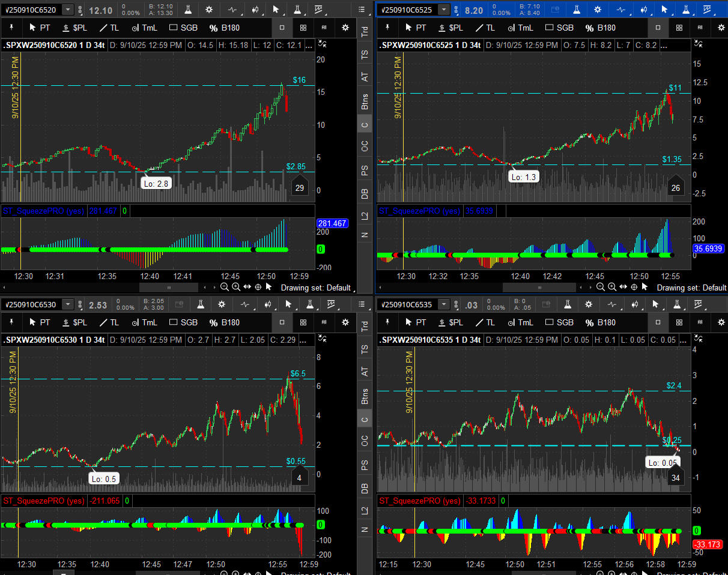Image resolution: width=728 pixels, height=575 pixels.
Task: Open the OC tab in lower sidebar
Action: click(365, 441)
